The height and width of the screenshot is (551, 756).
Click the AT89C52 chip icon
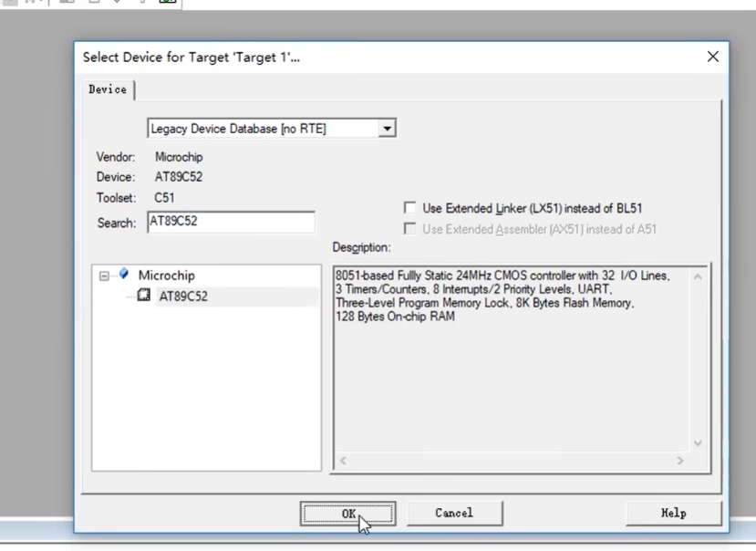(144, 295)
